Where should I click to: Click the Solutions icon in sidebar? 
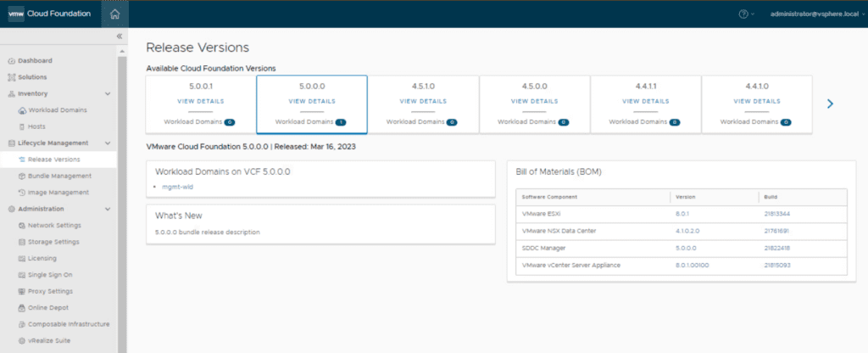pos(12,77)
